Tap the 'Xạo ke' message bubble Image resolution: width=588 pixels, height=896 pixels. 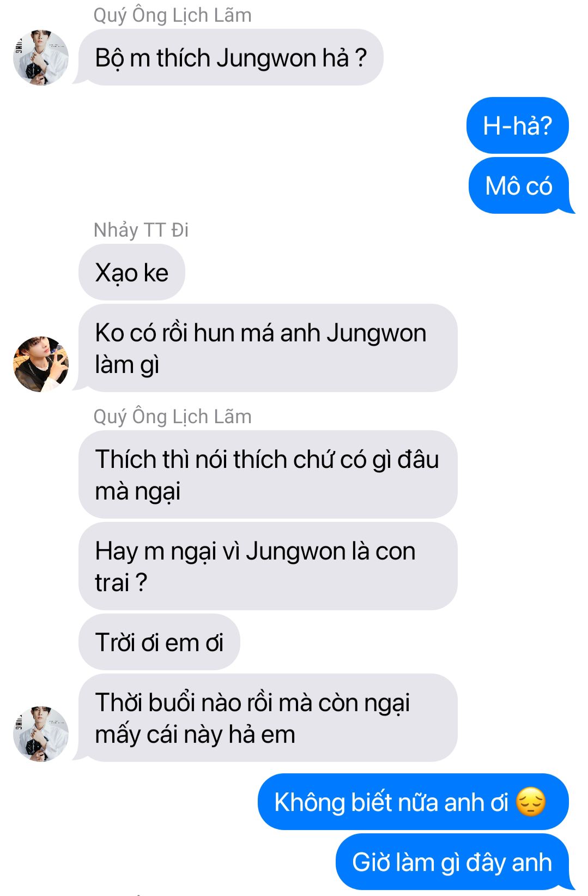(132, 272)
